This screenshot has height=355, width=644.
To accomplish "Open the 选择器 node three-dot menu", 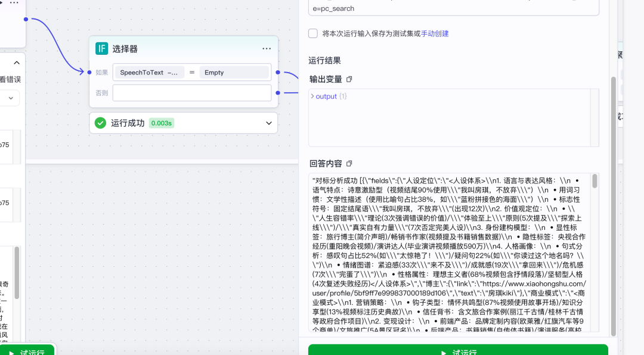I will click(267, 49).
